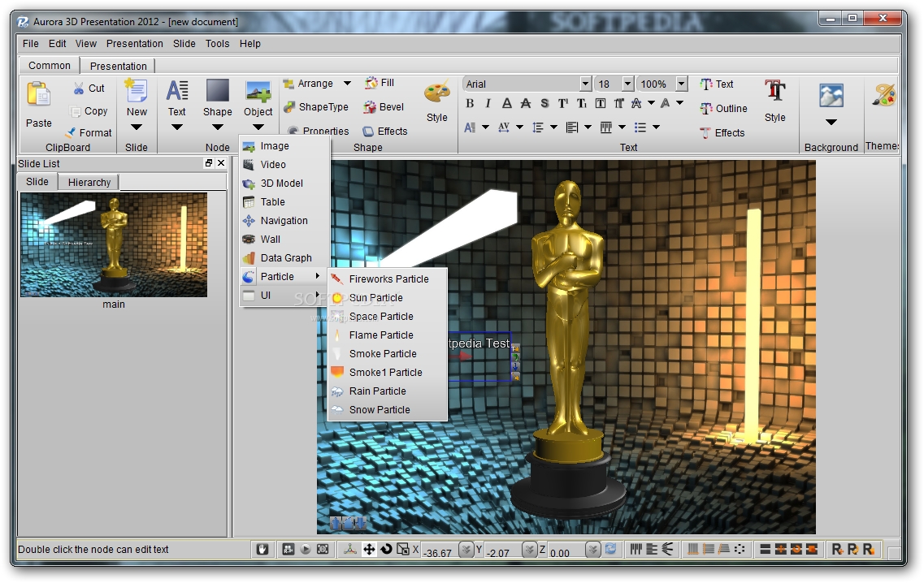Click the Text node icon
This screenshot has height=583, width=924.
tap(177, 91)
